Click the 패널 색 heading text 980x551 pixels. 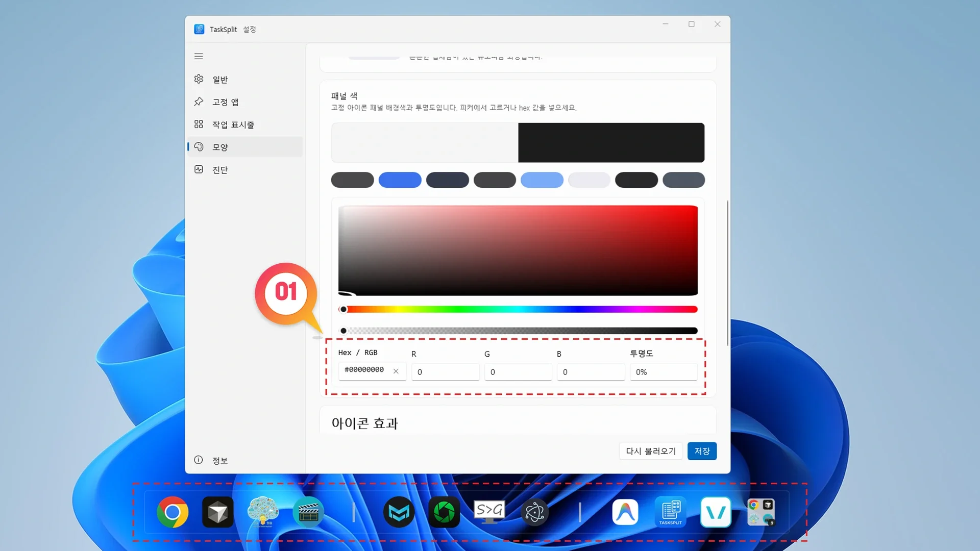pos(344,96)
